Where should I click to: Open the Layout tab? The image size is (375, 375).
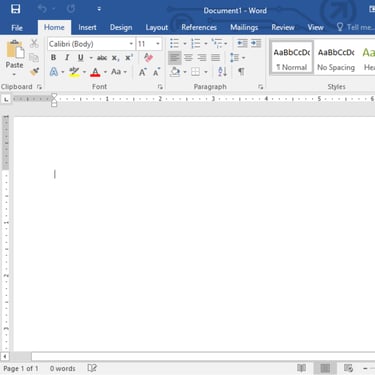[157, 28]
